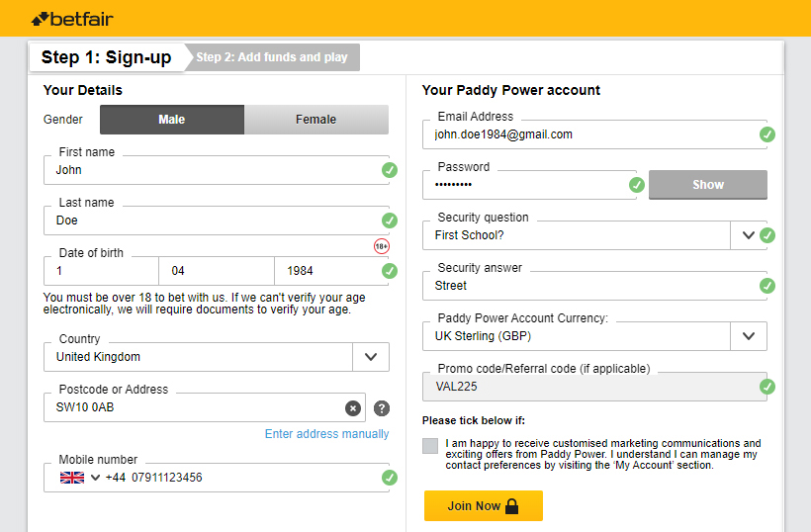Image resolution: width=811 pixels, height=532 pixels.
Task: Click the over 18 age verification notice
Action: [205, 304]
